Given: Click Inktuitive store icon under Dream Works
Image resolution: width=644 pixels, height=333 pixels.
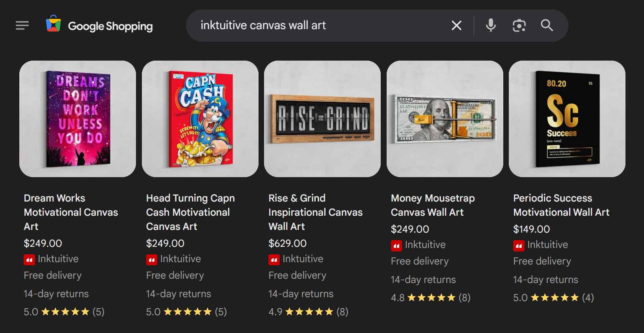Looking at the screenshot, I should (29, 260).
